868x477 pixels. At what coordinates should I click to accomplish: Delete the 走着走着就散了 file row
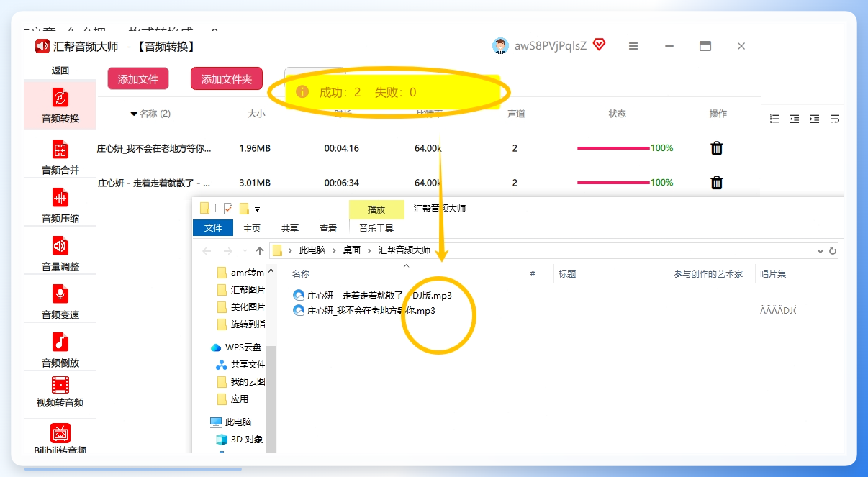pyautogui.click(x=717, y=183)
